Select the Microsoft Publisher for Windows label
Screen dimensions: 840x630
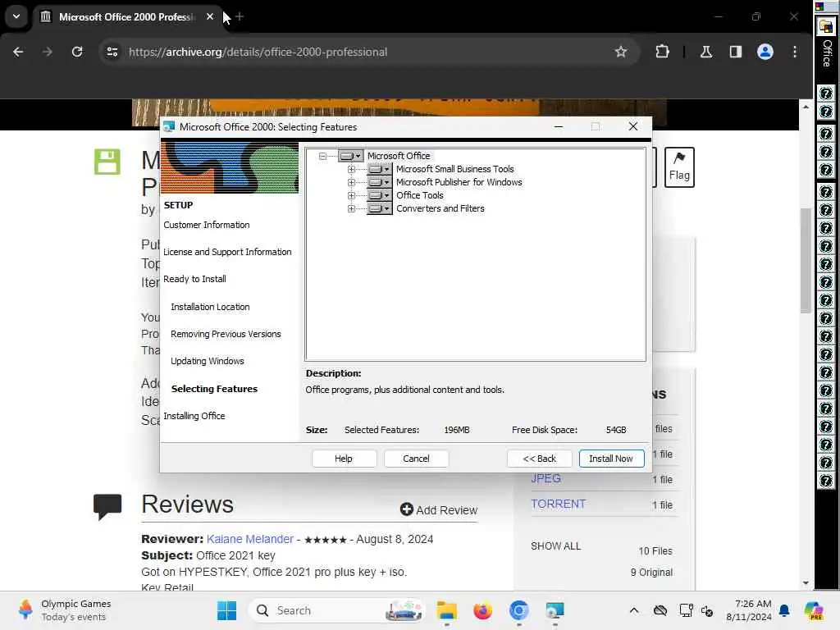(x=459, y=182)
